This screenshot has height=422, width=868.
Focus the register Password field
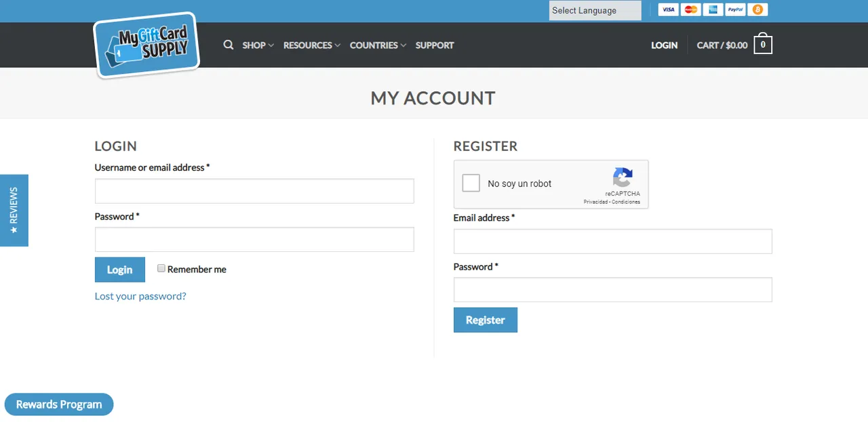click(613, 290)
